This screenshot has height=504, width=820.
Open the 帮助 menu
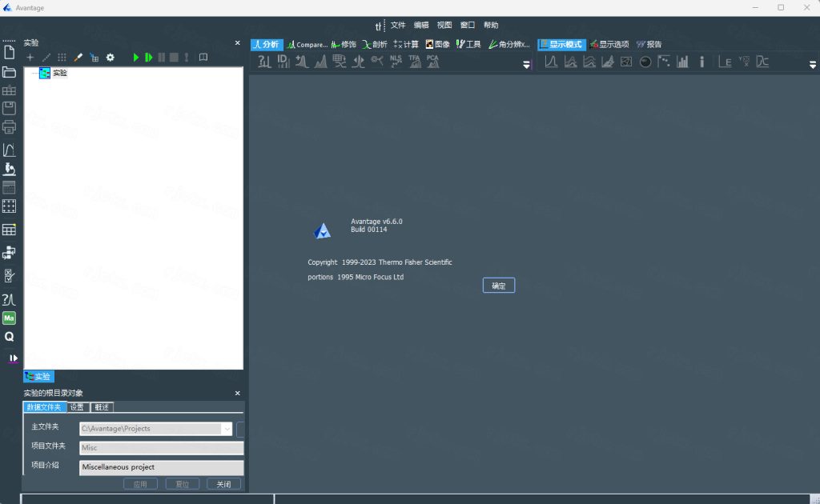click(491, 25)
